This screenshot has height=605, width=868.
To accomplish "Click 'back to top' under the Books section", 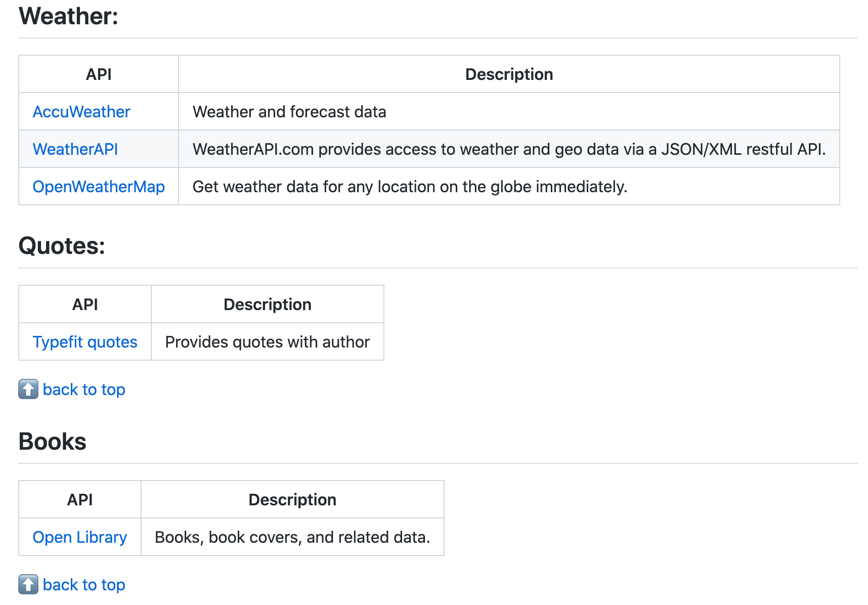I will 84,585.
